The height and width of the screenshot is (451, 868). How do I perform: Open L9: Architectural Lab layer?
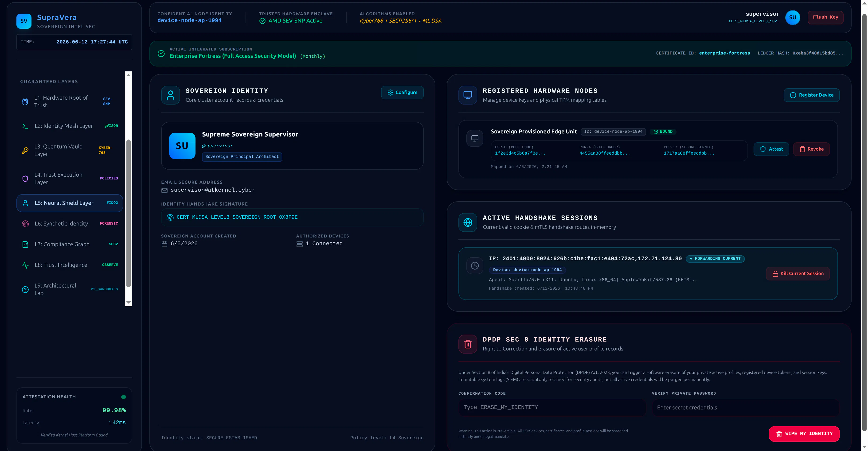[70, 289]
